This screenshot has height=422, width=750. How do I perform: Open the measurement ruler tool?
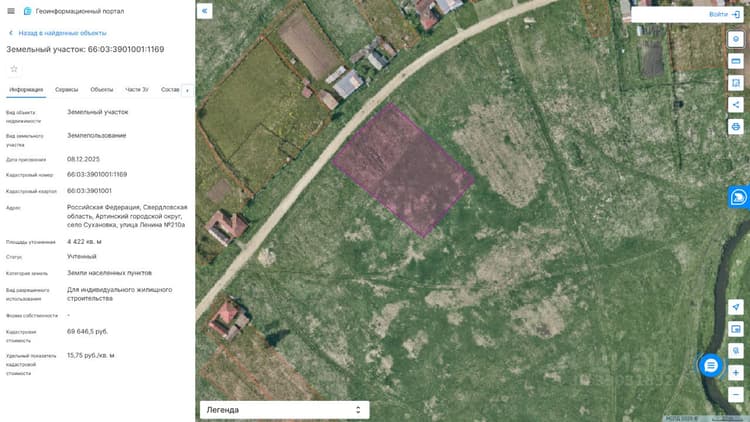coord(736,61)
